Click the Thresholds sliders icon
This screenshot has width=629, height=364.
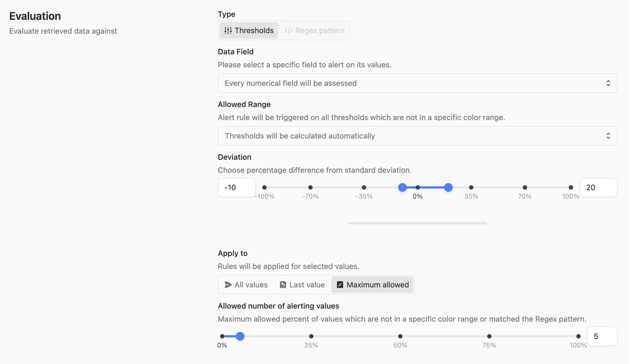[228, 30]
